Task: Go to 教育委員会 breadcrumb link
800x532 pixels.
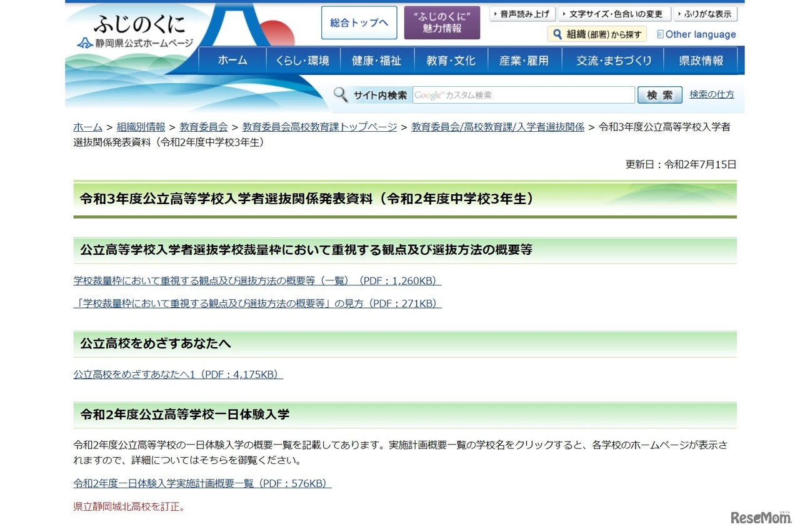Action: [x=203, y=127]
